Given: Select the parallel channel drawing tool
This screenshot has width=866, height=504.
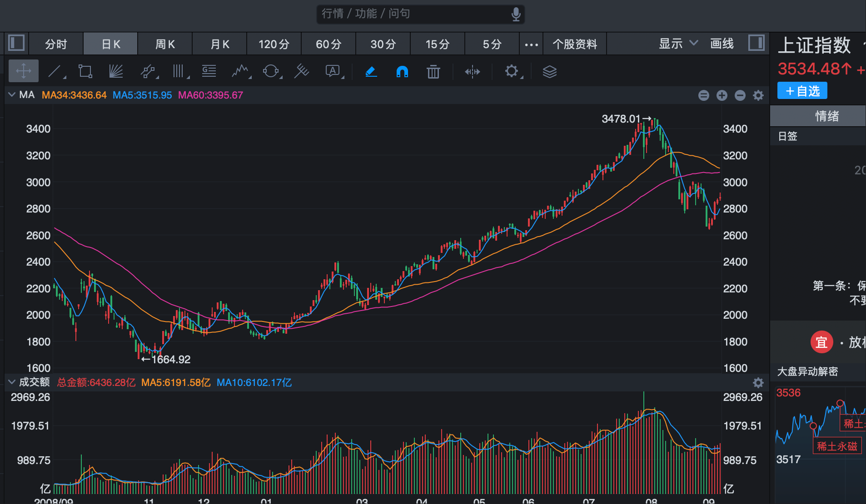Looking at the screenshot, I should 148,71.
